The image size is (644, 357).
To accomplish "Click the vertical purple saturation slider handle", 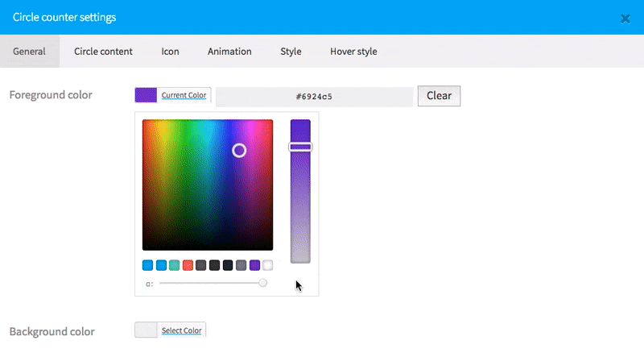I will 300,147.
